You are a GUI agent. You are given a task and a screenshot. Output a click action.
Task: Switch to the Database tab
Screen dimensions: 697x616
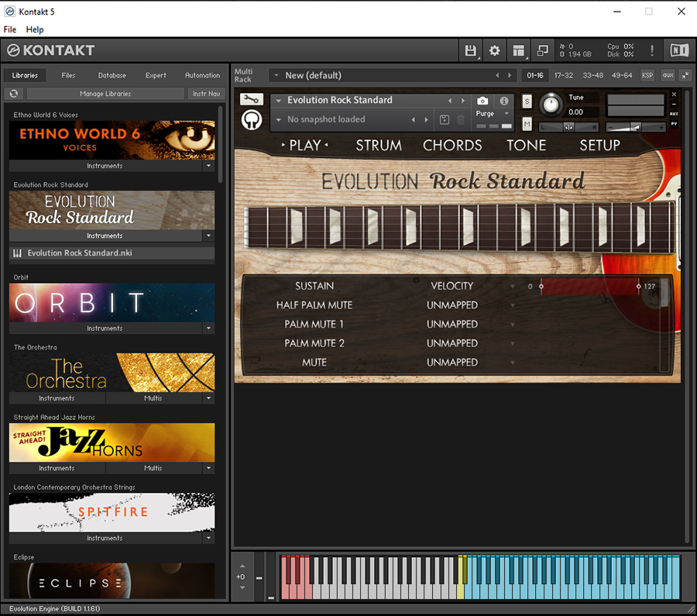point(112,75)
